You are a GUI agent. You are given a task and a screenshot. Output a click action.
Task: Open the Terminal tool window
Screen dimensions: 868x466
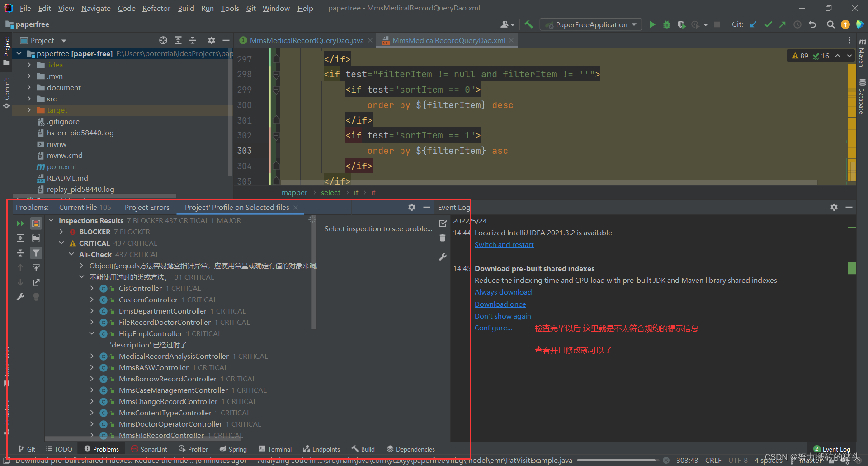tap(275, 449)
